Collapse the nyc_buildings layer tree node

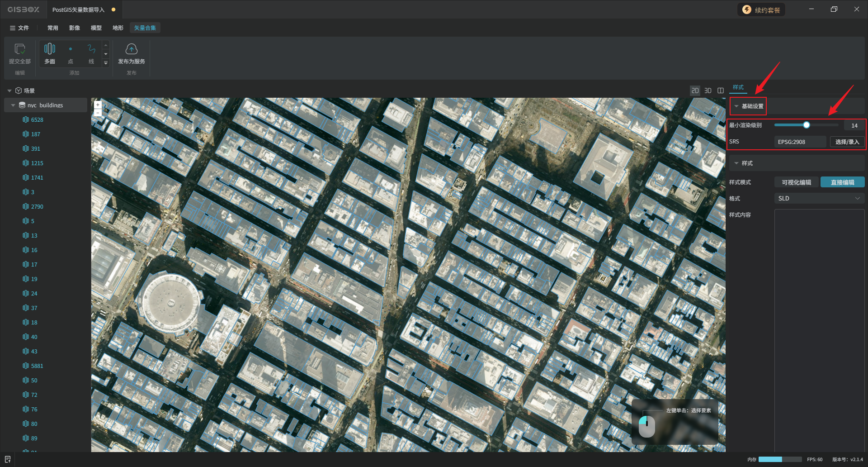pos(13,105)
